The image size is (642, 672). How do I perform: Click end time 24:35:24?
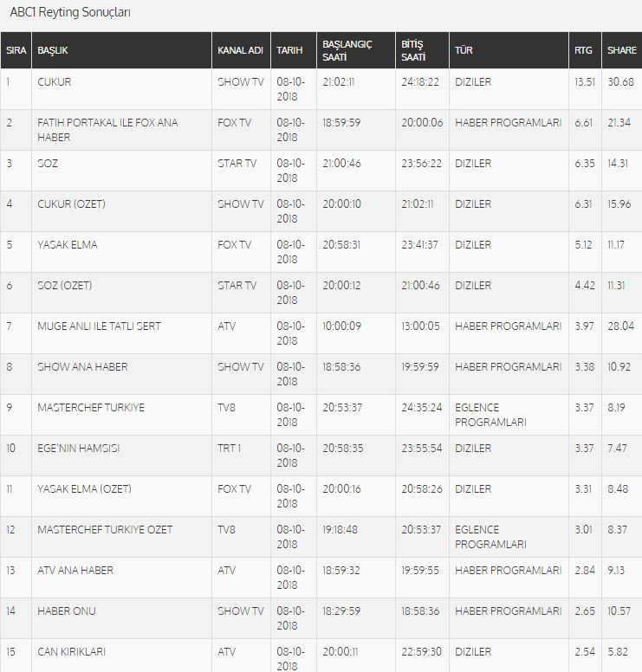click(422, 408)
